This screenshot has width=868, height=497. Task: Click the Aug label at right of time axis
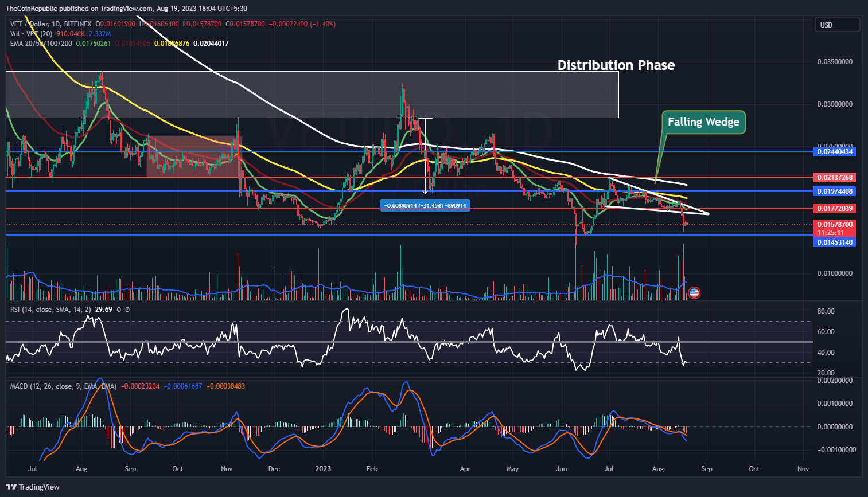click(658, 469)
